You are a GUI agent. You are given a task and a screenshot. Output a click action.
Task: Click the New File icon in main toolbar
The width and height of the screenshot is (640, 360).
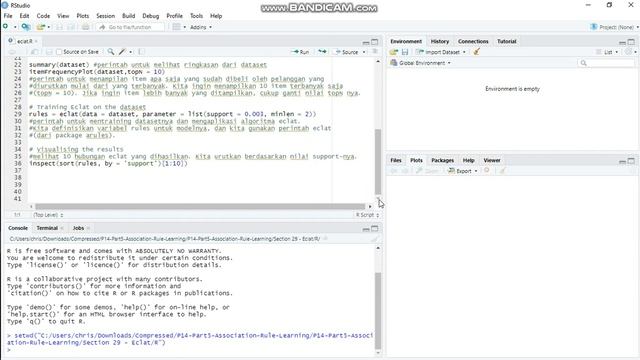pyautogui.click(x=5, y=27)
